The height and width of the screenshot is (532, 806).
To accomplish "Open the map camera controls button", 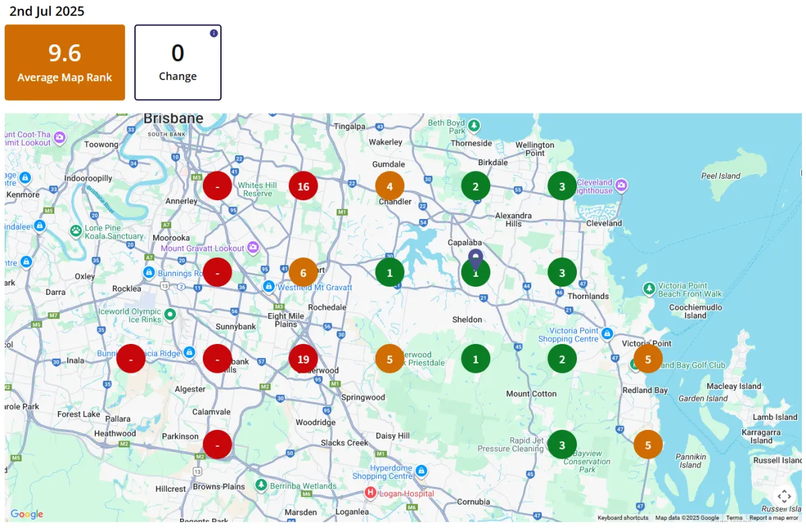I will point(784,496).
